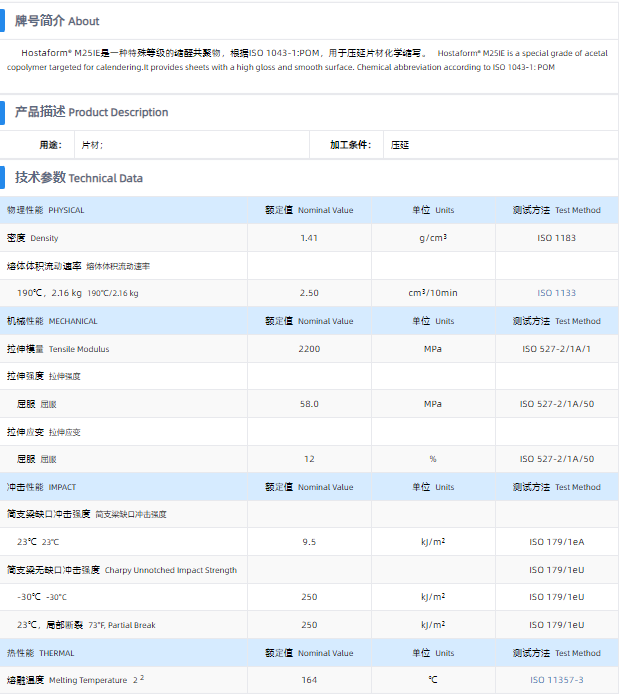
Task: Select the 物理性能 PHYSICAL section header
Action: 46,210
